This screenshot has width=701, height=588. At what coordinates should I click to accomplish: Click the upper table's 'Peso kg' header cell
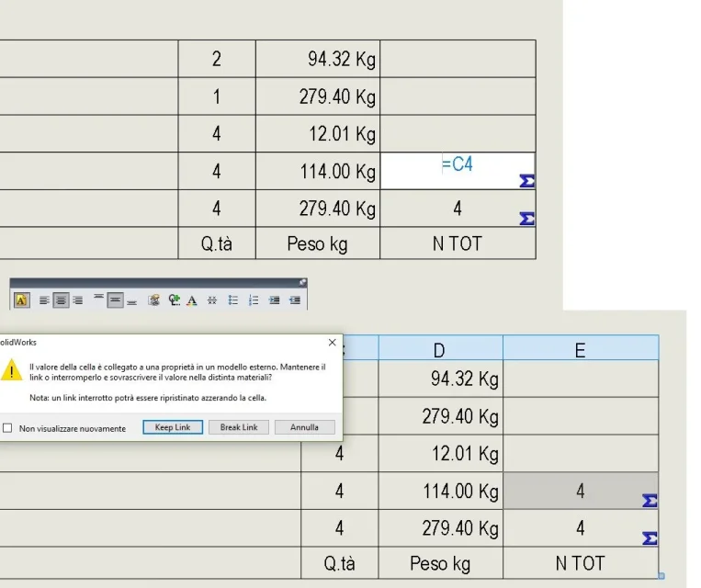point(318,243)
